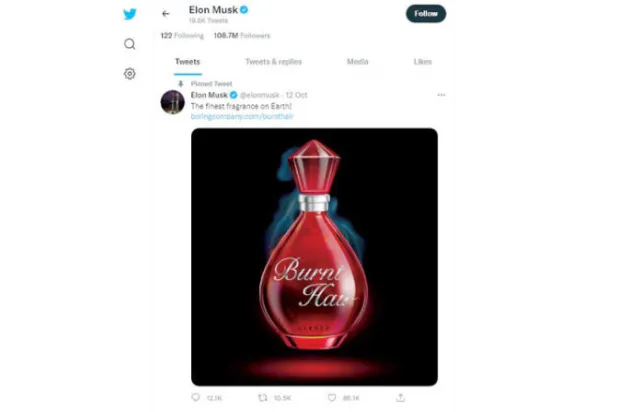Open the search (magnifier) icon

129,44
